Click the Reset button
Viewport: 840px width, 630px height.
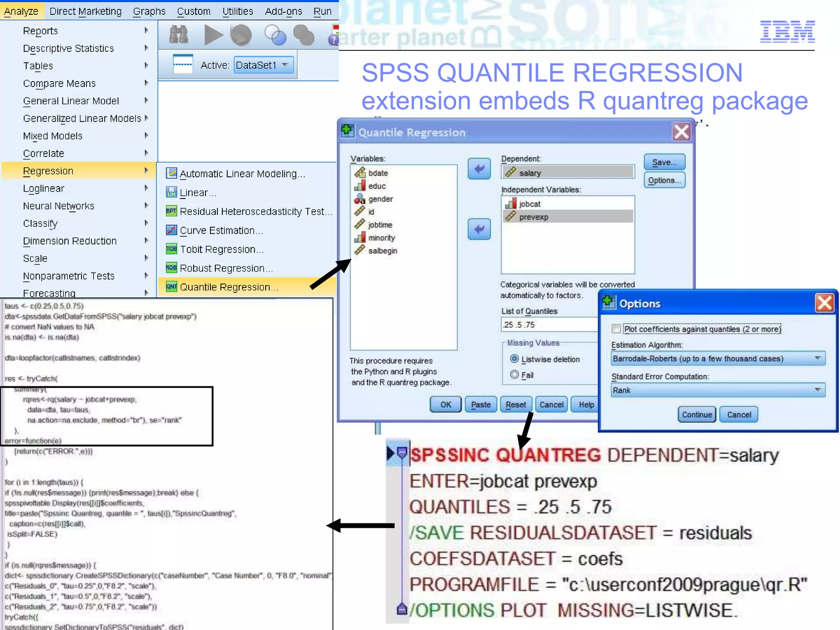point(516,404)
